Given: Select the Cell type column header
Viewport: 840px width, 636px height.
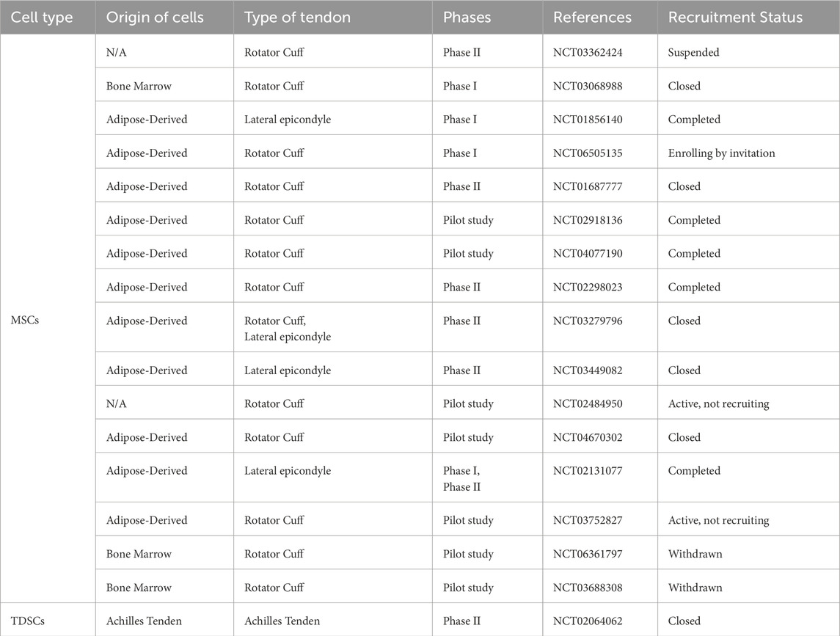Looking at the screenshot, I should 42,17.
